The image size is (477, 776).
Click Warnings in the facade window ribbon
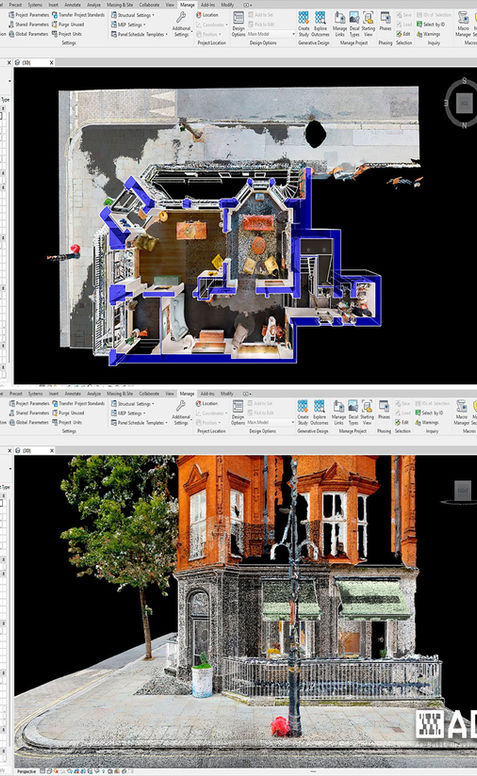(x=427, y=422)
